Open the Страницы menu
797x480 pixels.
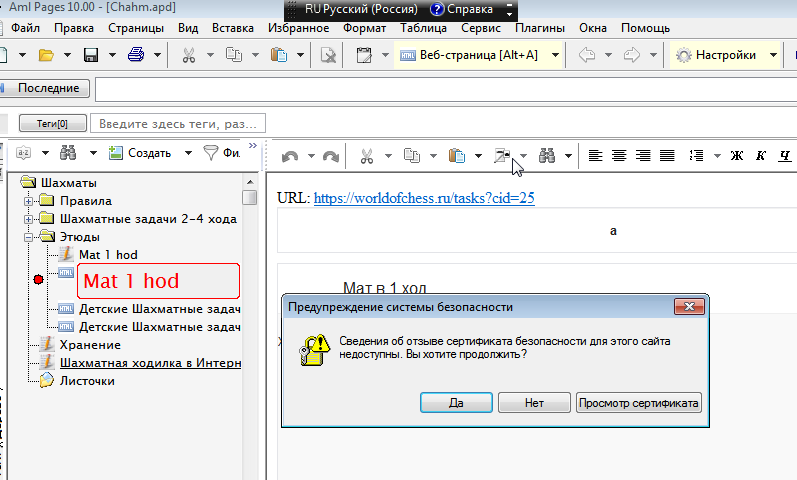(x=136, y=28)
